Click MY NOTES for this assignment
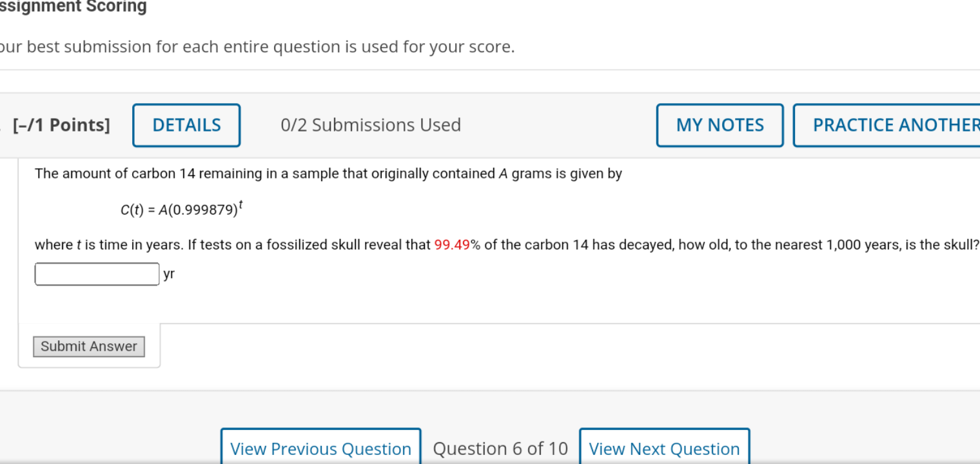Screen dimensions: 980x464 pos(720,124)
